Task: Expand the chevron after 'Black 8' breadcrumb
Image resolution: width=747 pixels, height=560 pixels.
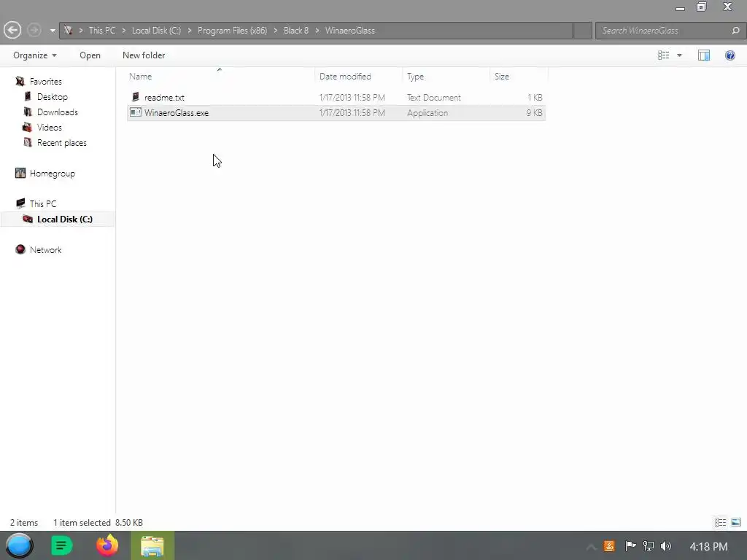Action: point(317,31)
